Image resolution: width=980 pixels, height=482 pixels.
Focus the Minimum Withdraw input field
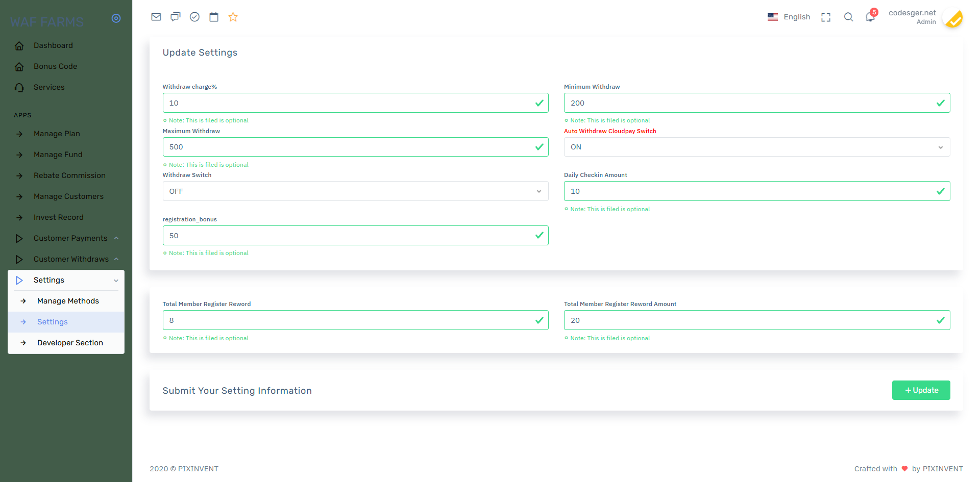click(x=757, y=103)
